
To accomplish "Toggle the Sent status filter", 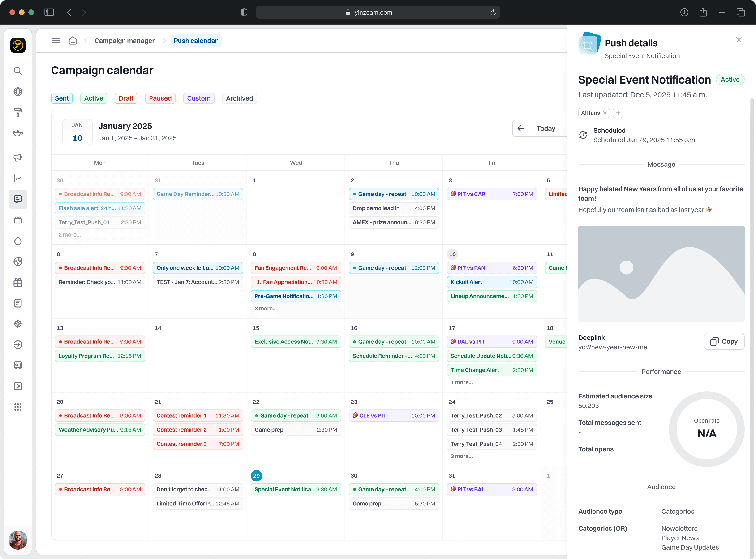I will [x=62, y=98].
